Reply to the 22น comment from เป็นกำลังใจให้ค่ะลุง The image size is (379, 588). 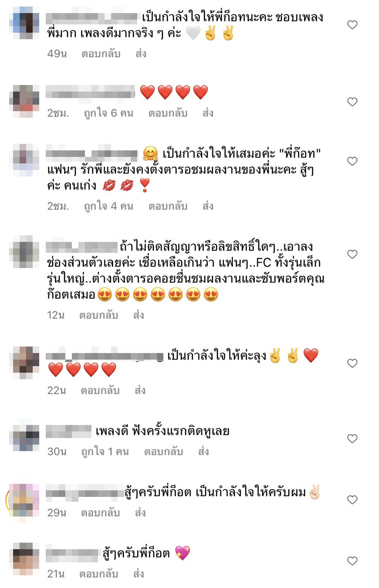click(100, 391)
